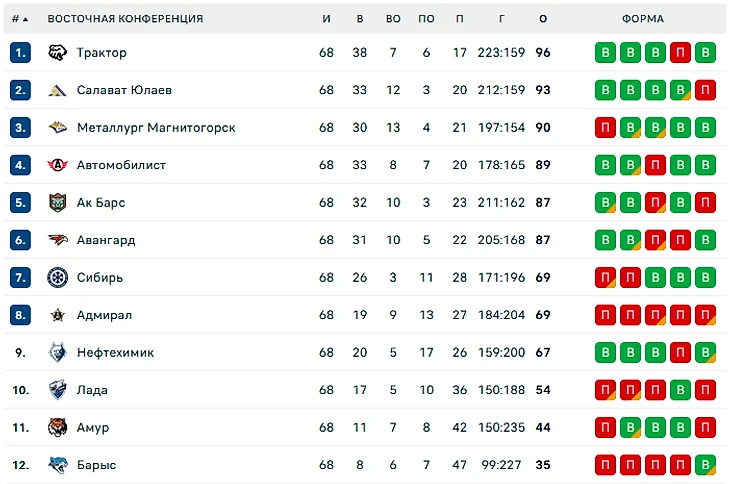
Task: Sort table by the # column arrow
Action: tap(25, 19)
